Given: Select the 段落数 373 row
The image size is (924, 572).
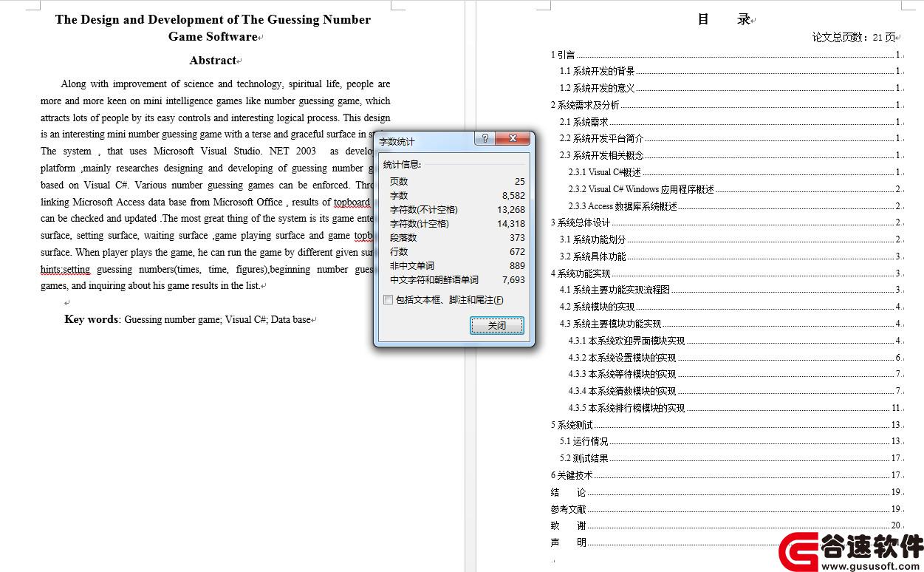Looking at the screenshot, I should pos(457,237).
